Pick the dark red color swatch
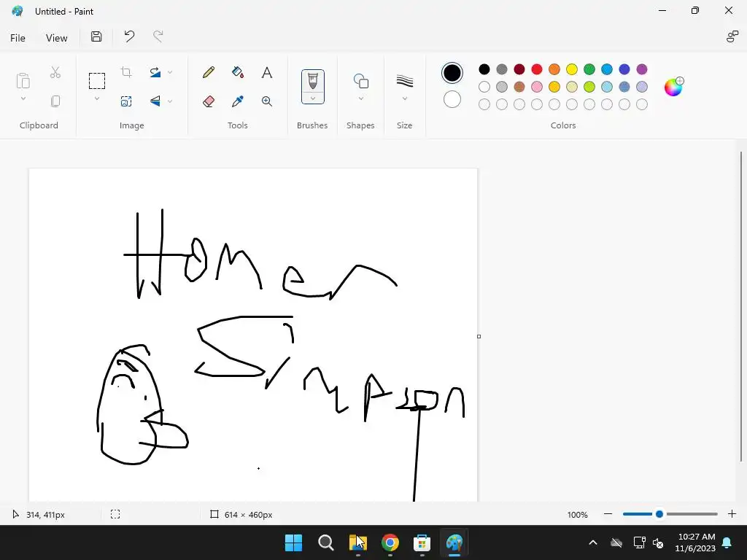 tap(519, 69)
